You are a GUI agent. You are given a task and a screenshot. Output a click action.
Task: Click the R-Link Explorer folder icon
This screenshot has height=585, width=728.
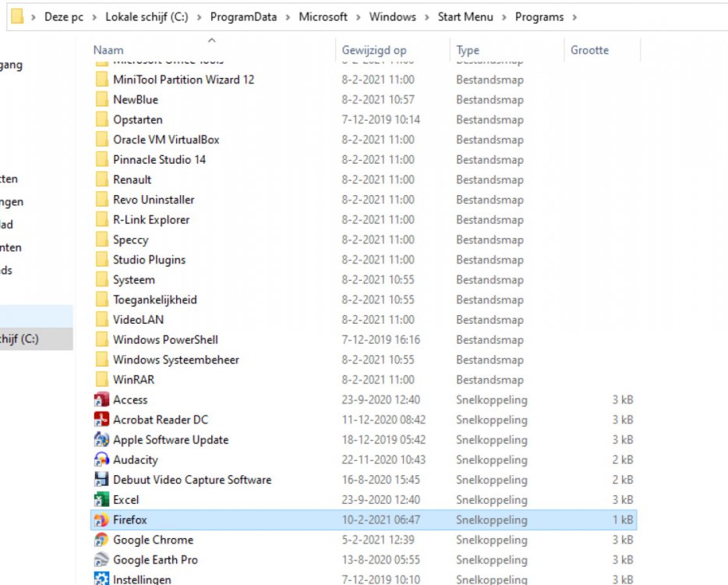(101, 219)
